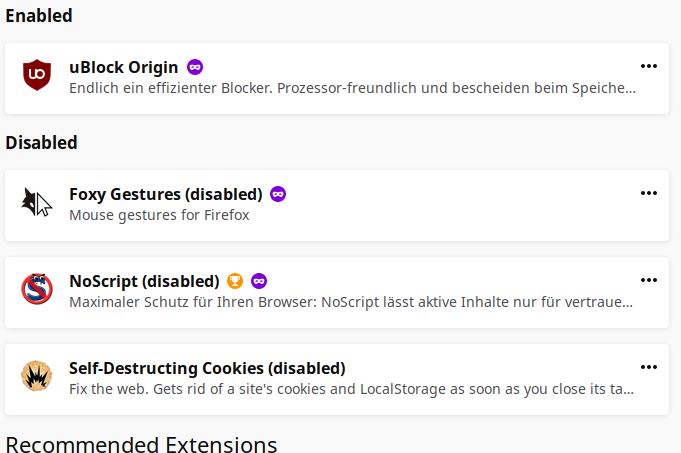Open uBlock Origin extension details by name

tap(124, 67)
